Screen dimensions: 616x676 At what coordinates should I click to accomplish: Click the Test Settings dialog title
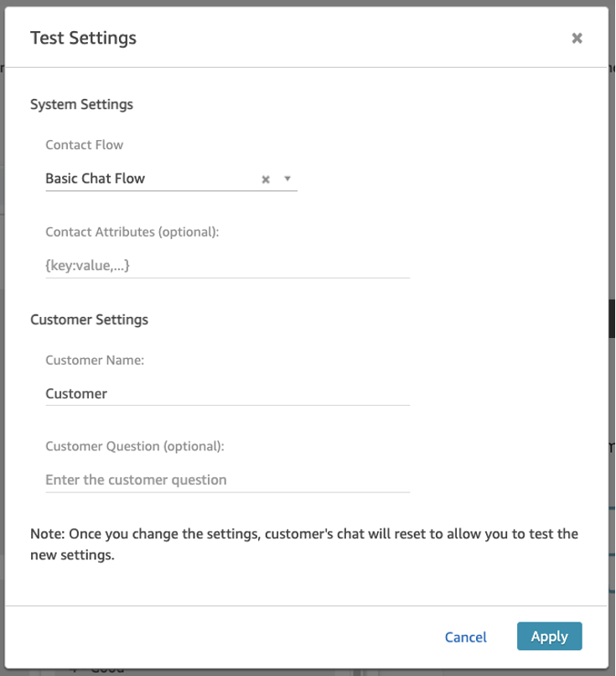83,38
